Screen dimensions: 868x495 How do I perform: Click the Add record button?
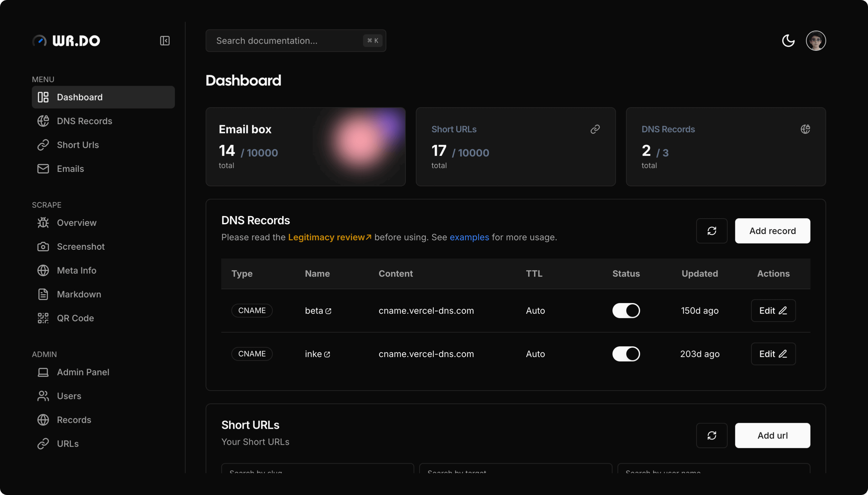coord(772,231)
